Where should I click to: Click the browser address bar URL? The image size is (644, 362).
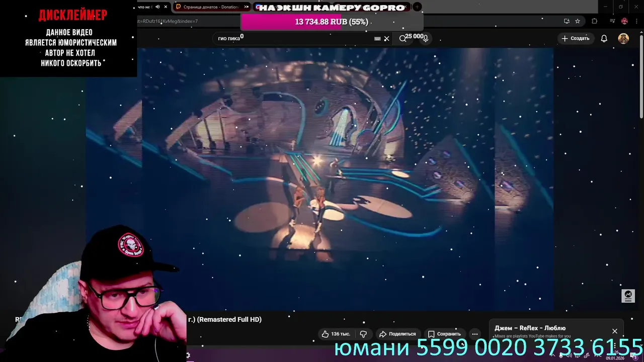tap(168, 21)
